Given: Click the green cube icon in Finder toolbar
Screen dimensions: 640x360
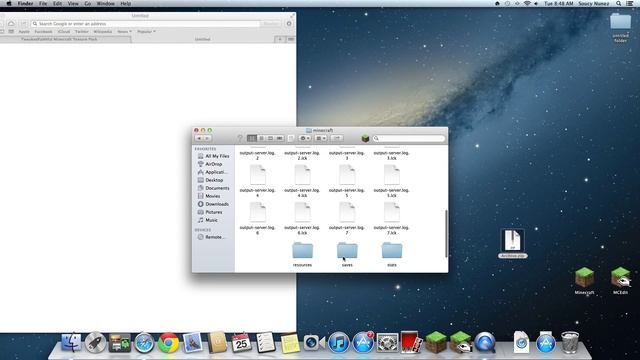Looking at the screenshot, I should click(365, 139).
